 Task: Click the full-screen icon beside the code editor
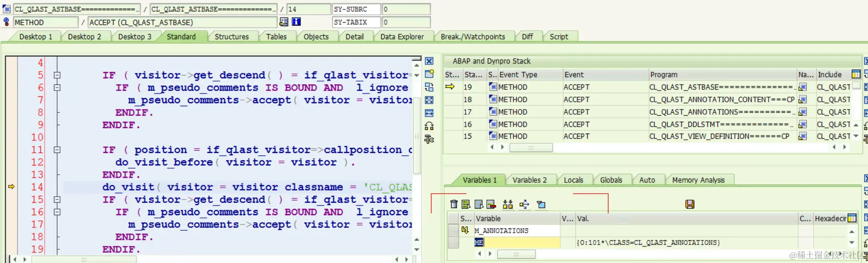point(429,100)
